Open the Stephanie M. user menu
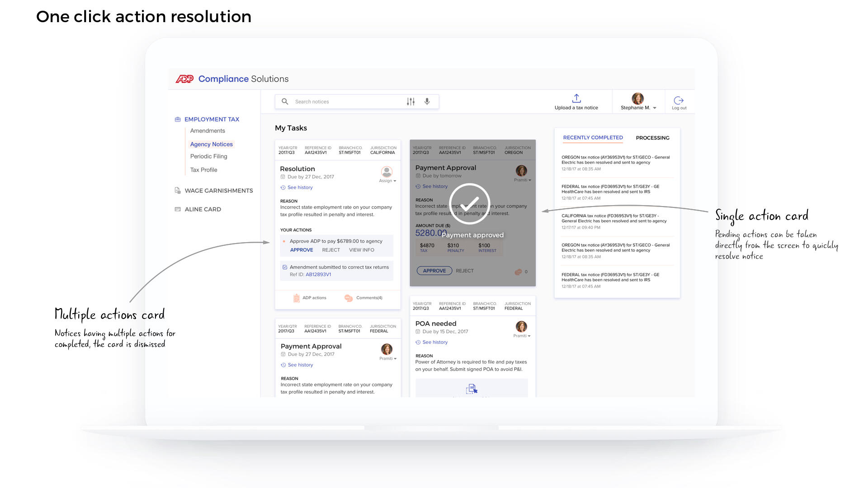The width and height of the screenshot is (868, 488). pyautogui.click(x=638, y=108)
